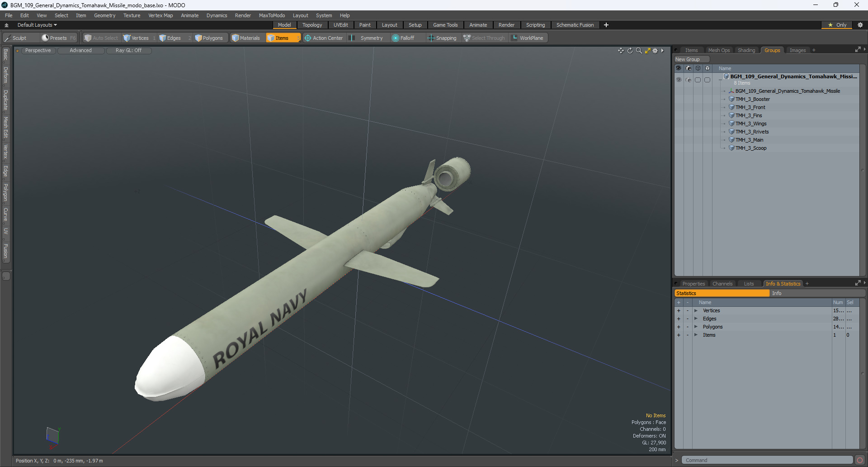Open the Polygon vertical sidebar tab
868x467 pixels.
point(6,192)
